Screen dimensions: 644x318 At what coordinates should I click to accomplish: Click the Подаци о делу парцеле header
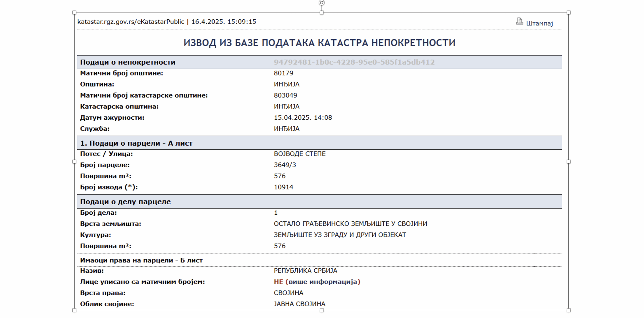[x=125, y=202]
